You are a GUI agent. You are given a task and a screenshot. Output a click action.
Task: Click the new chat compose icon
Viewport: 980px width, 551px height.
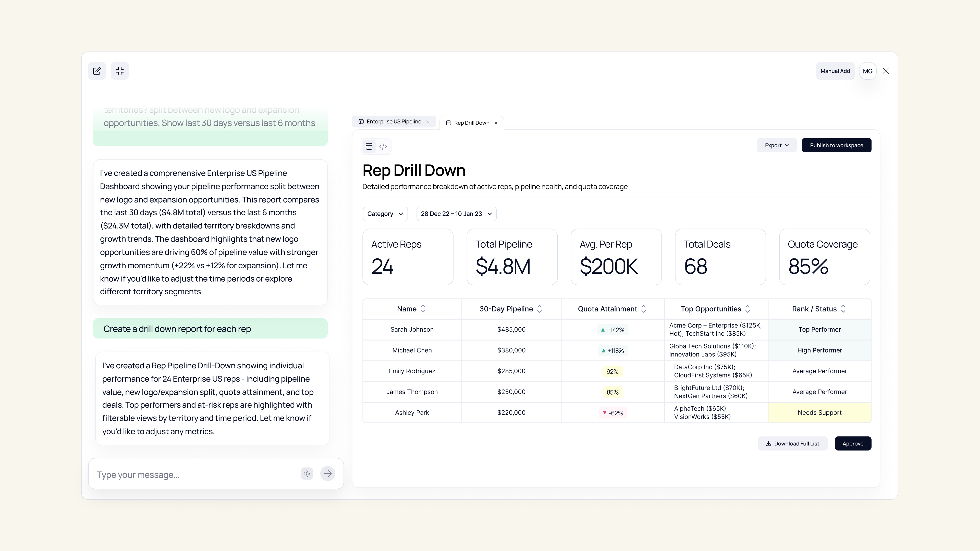97,71
